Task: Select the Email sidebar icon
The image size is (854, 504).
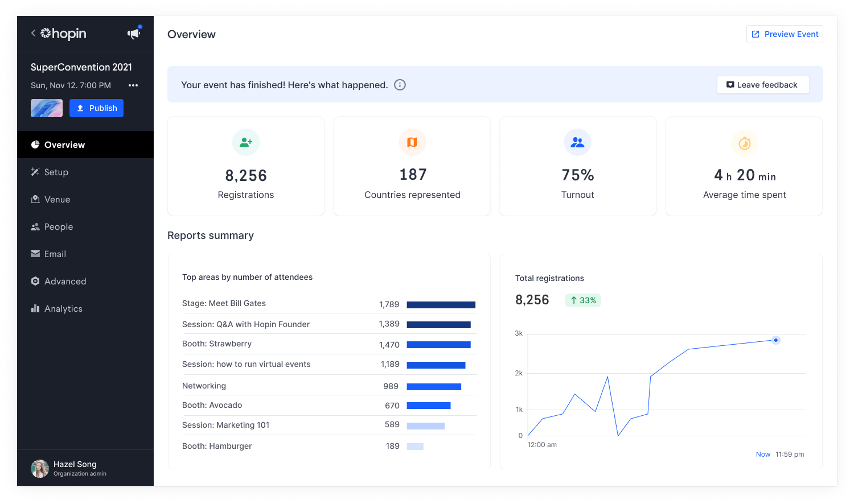Action: tap(35, 254)
